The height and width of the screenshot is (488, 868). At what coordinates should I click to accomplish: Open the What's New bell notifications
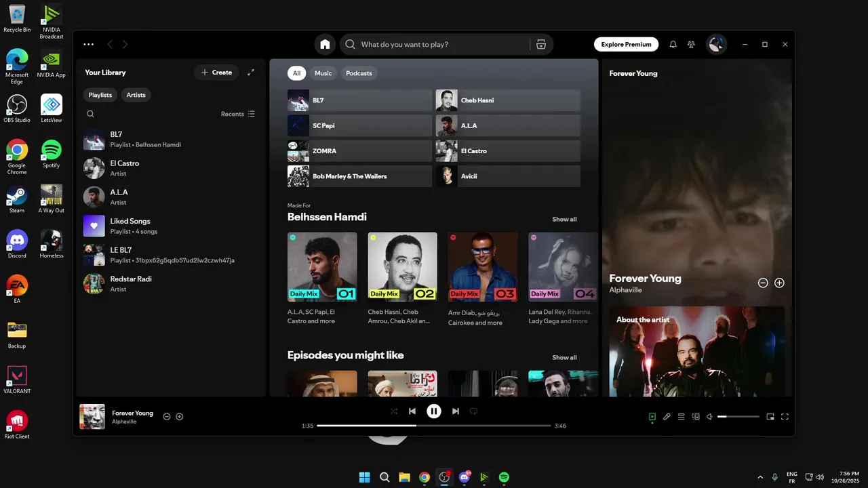pyautogui.click(x=673, y=44)
